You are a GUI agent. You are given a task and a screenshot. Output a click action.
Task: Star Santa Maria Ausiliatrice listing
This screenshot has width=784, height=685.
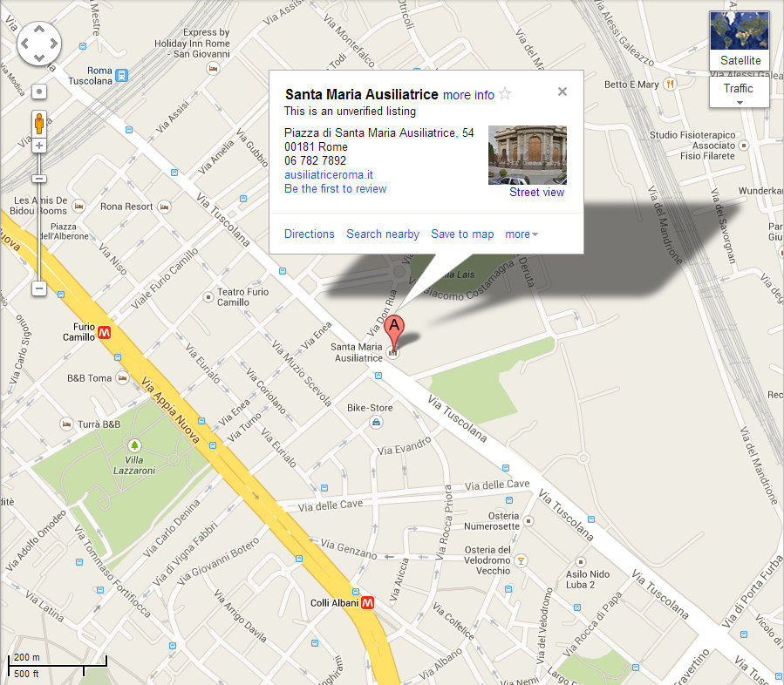(505, 94)
